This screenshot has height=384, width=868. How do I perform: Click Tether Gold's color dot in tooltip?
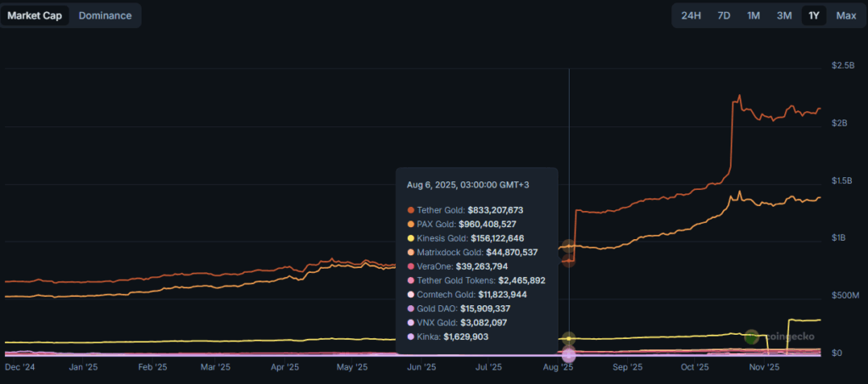point(411,209)
